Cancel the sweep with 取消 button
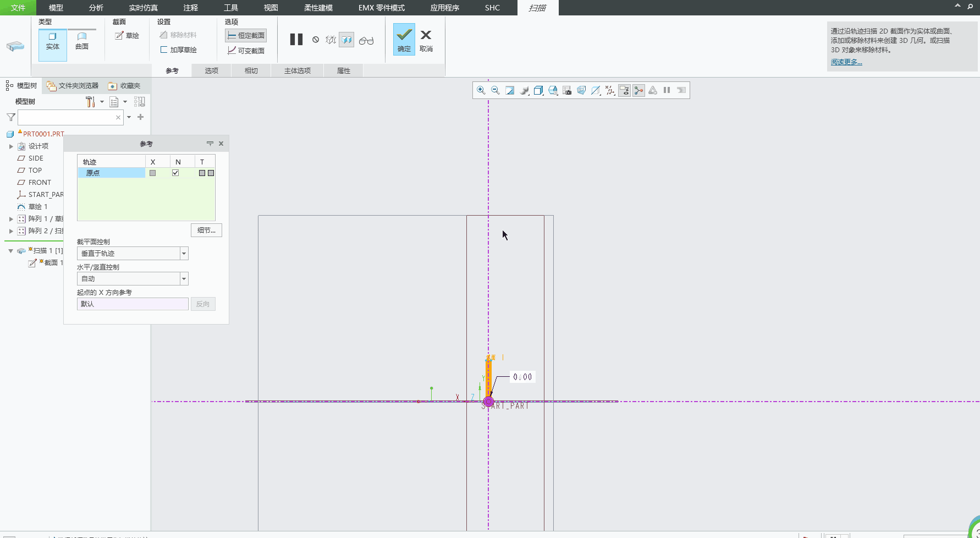This screenshot has height=538, width=980. click(x=426, y=40)
